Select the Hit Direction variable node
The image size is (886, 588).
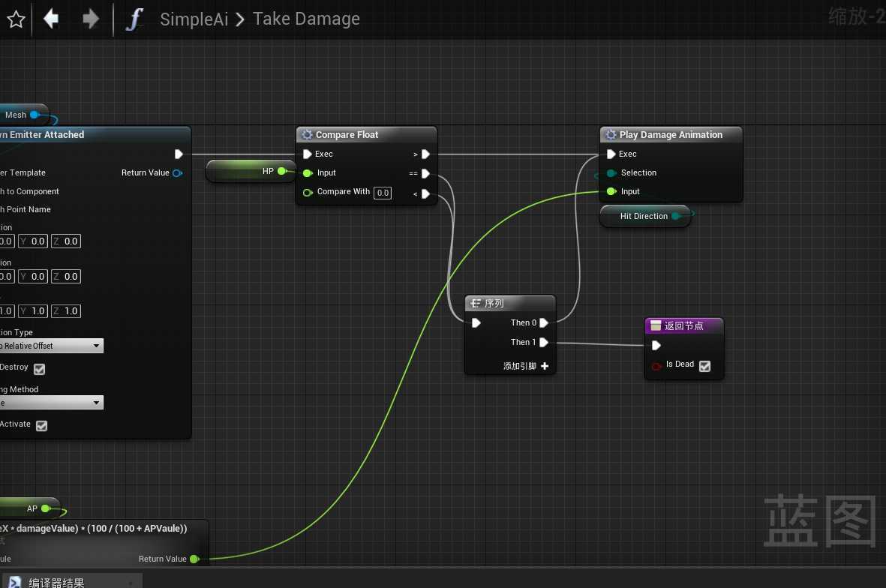(x=644, y=216)
